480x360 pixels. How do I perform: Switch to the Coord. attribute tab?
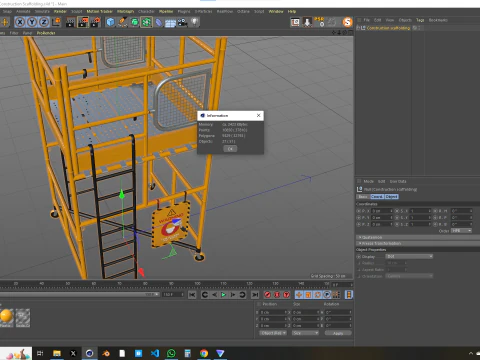pos(377,197)
